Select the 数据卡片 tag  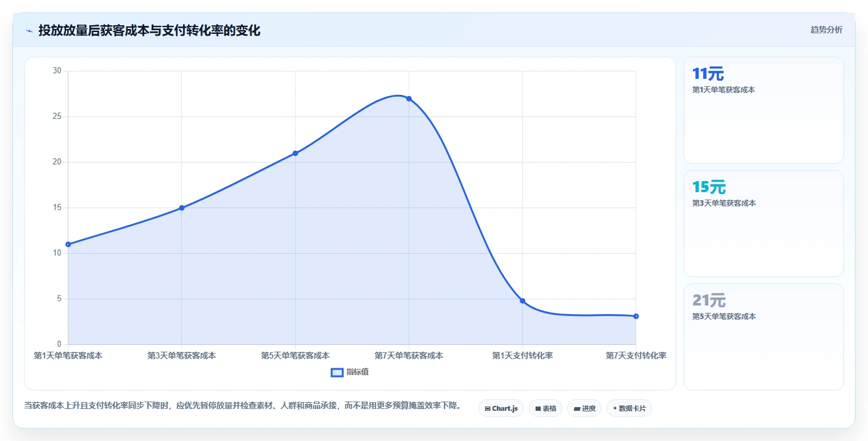click(x=629, y=408)
